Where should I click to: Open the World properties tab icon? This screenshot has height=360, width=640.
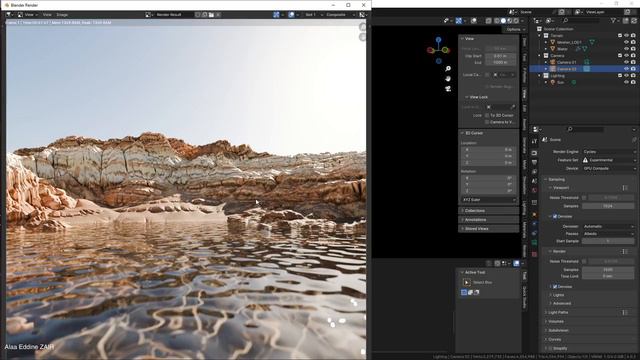click(x=534, y=190)
